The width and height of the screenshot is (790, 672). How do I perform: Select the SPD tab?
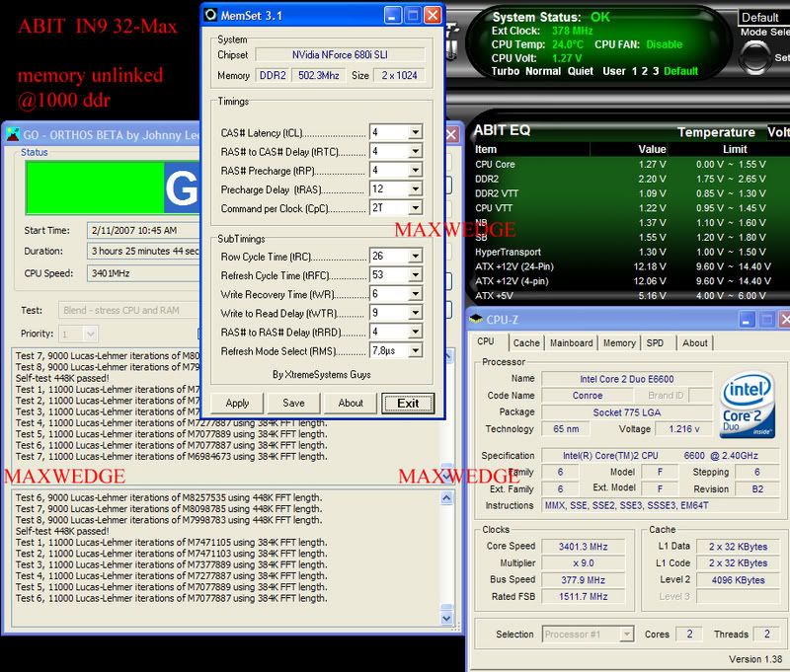[x=655, y=343]
